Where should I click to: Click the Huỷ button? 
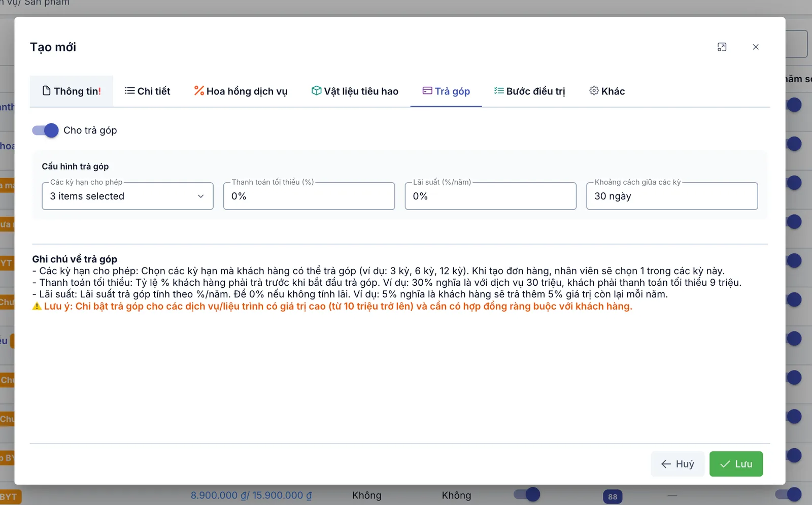(x=678, y=464)
